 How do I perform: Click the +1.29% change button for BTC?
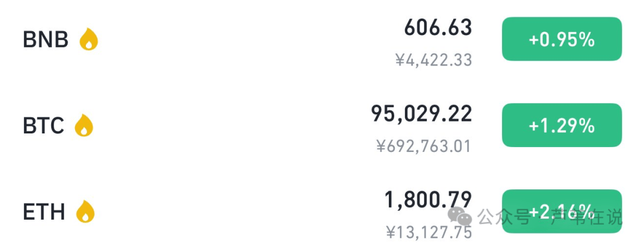tap(562, 125)
